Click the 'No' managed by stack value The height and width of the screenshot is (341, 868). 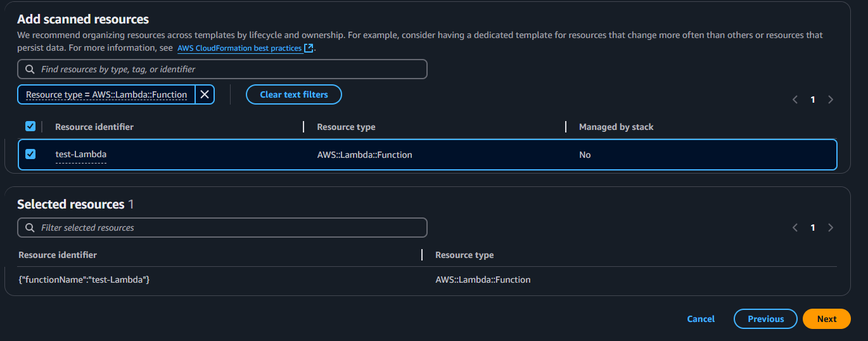click(x=585, y=155)
